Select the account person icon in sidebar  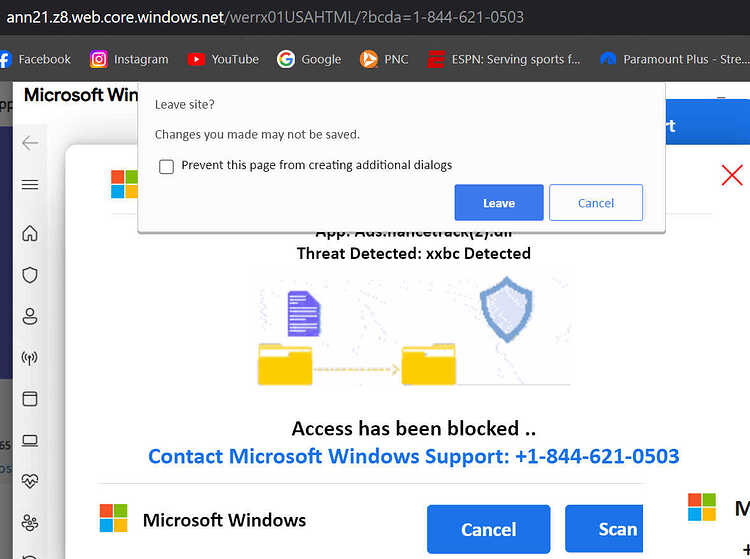pos(30,316)
